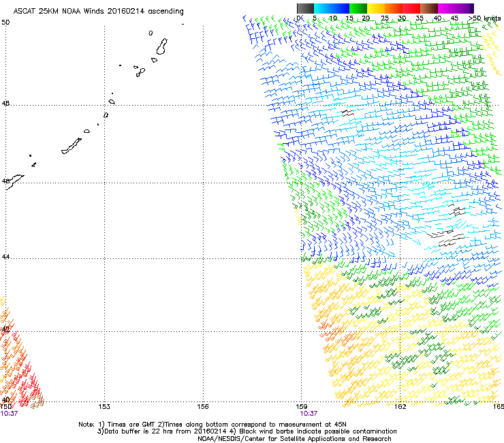504x443 pixels.
Task: Click the 'NOAA/NESDIS/Center for Satellite Applications and Research' credit
Action: [x=294, y=439]
